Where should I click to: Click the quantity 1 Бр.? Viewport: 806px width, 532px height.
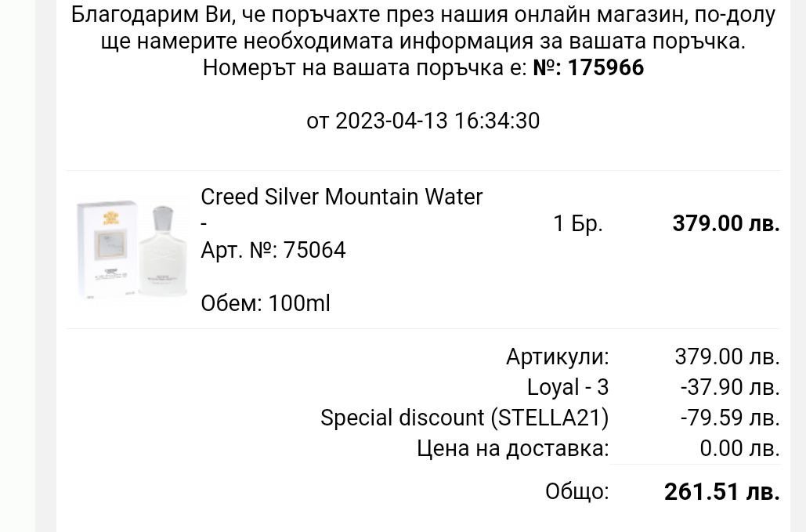(578, 223)
